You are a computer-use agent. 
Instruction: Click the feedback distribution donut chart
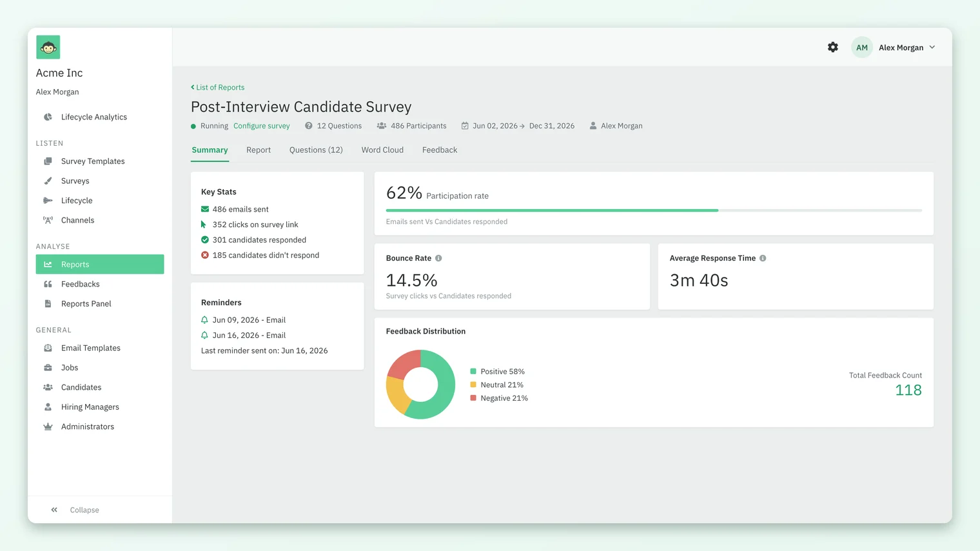pyautogui.click(x=420, y=385)
